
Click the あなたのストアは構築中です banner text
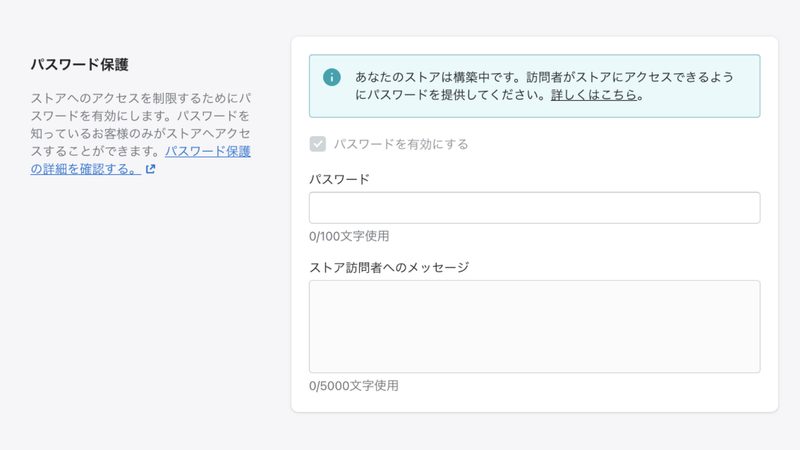click(544, 86)
